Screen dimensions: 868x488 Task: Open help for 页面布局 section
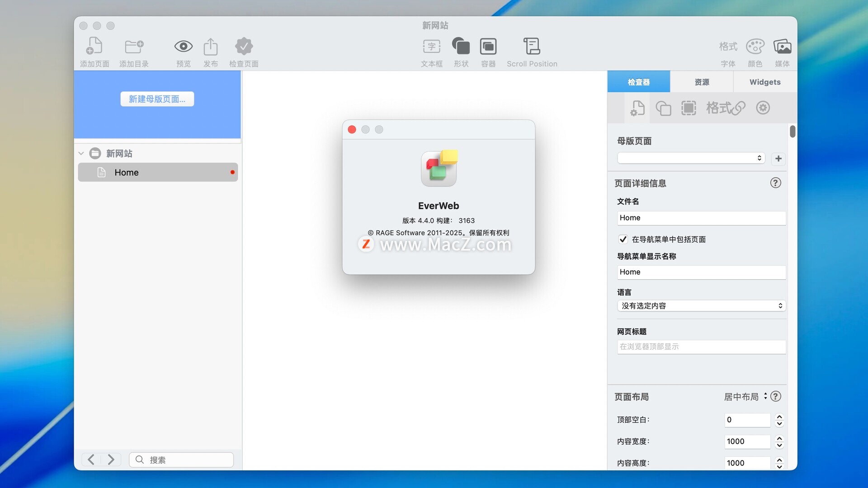click(x=775, y=396)
